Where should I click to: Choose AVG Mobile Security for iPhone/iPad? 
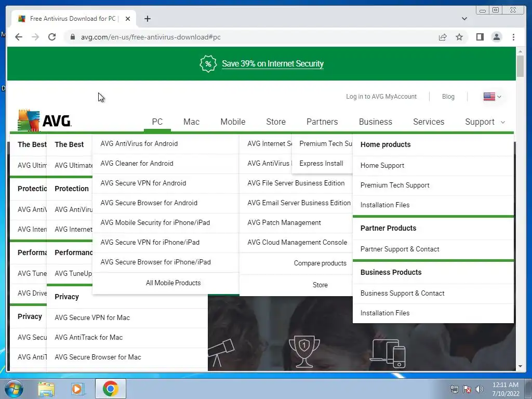click(x=155, y=222)
